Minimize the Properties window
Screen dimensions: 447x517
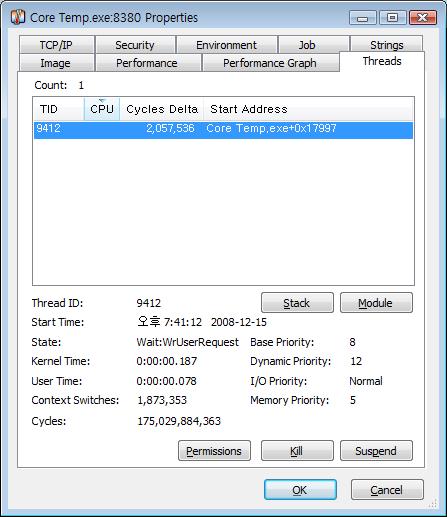click(363, 18)
